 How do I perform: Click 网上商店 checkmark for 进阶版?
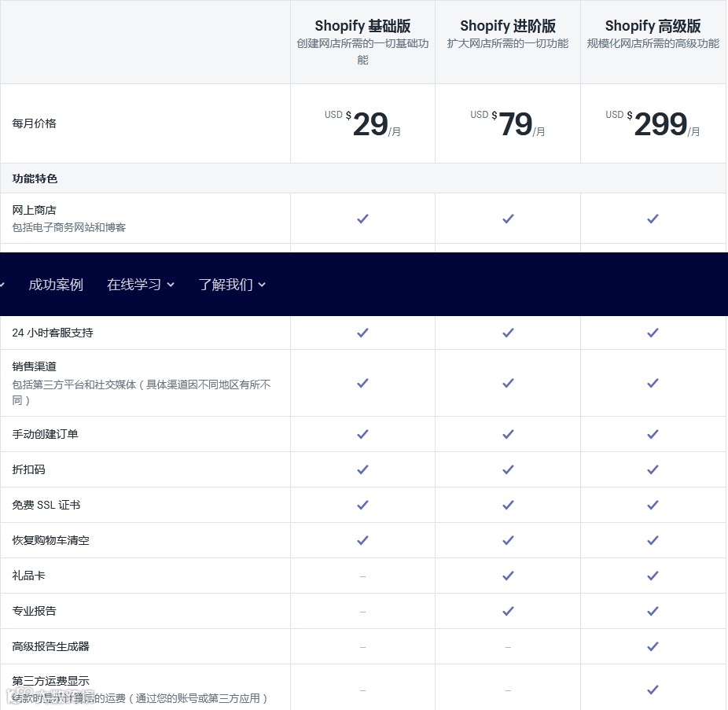coord(508,219)
